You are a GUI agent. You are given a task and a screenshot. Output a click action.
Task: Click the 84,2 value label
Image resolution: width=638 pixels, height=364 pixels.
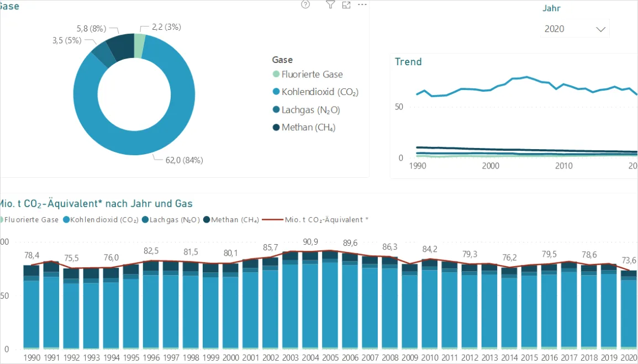click(x=430, y=249)
